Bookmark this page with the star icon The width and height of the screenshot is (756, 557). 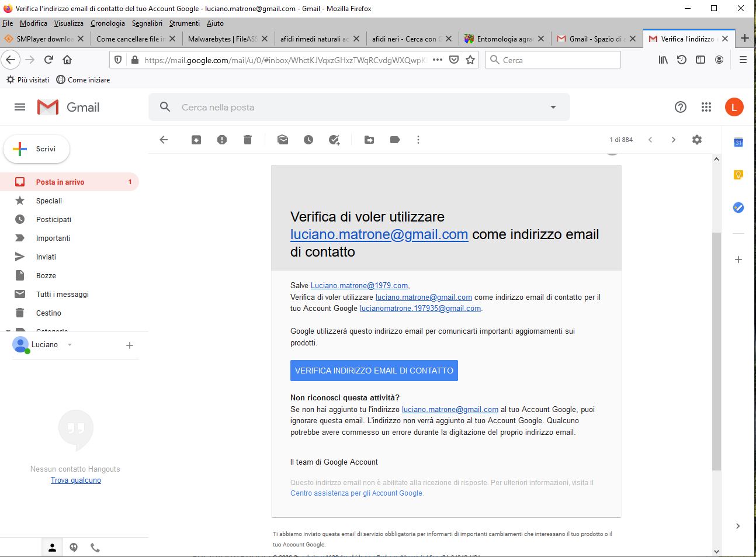[x=470, y=60]
